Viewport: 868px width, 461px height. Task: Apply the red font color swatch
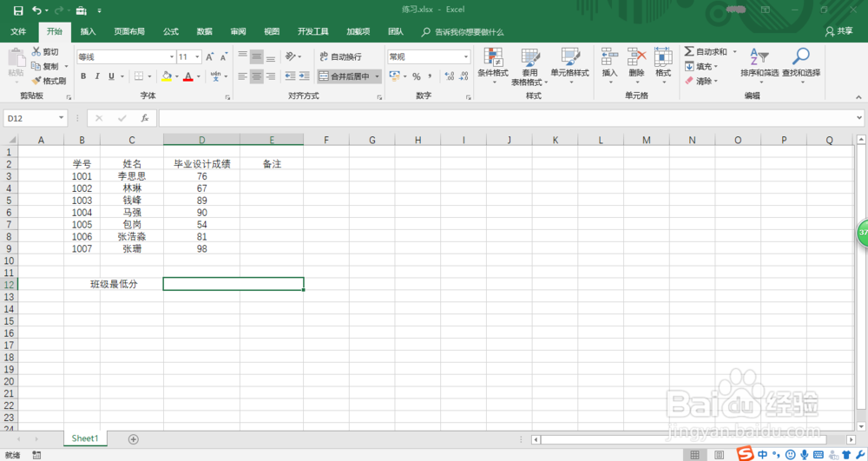pyautogui.click(x=188, y=76)
